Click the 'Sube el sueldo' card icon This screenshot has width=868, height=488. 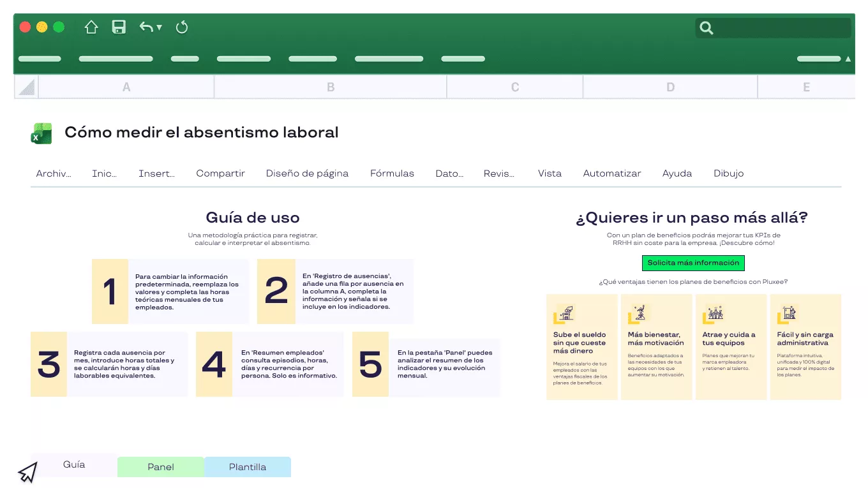[564, 313]
